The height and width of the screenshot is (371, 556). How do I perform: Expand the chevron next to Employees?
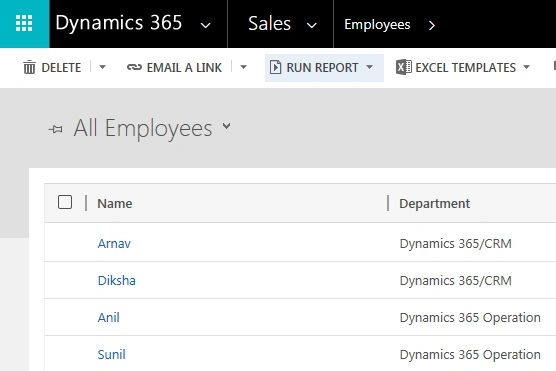[x=432, y=25]
